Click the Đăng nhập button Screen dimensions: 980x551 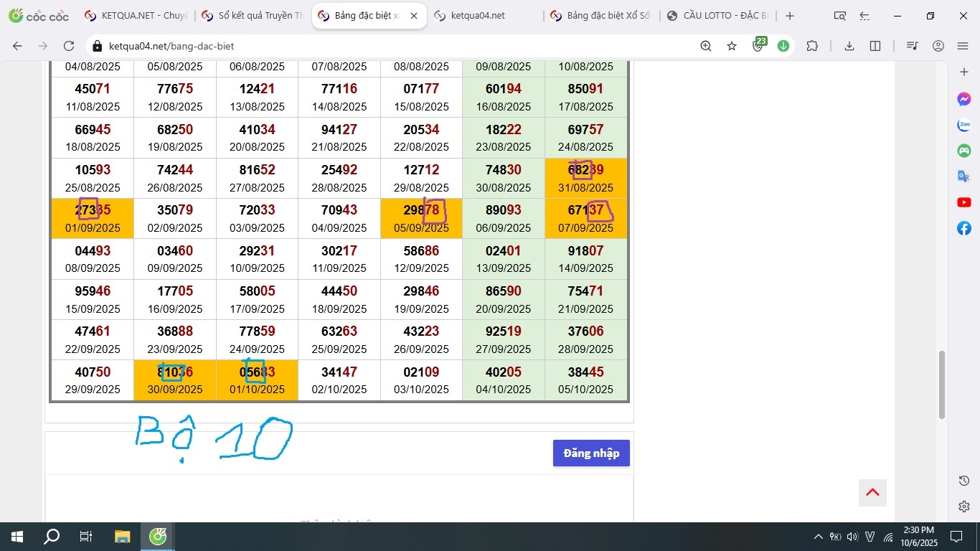point(590,453)
